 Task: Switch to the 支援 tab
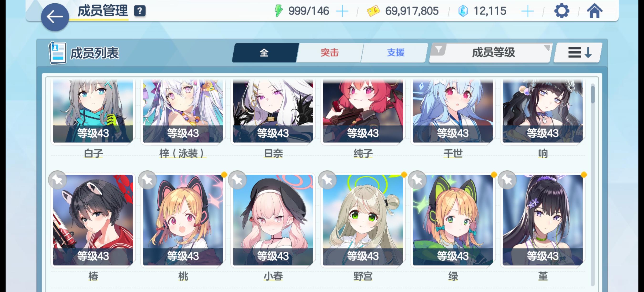pyautogui.click(x=395, y=52)
